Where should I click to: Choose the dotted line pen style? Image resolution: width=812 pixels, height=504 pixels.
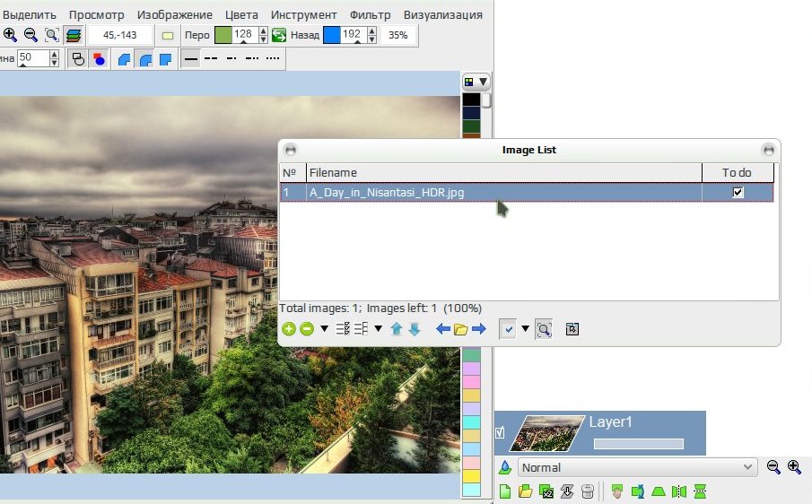(x=273, y=58)
